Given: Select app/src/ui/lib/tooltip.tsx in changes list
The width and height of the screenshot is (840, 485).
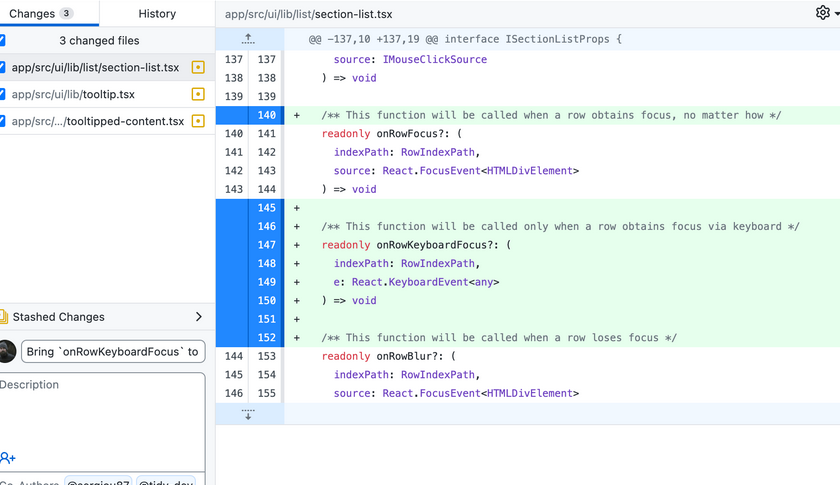Looking at the screenshot, I should (x=107, y=94).
